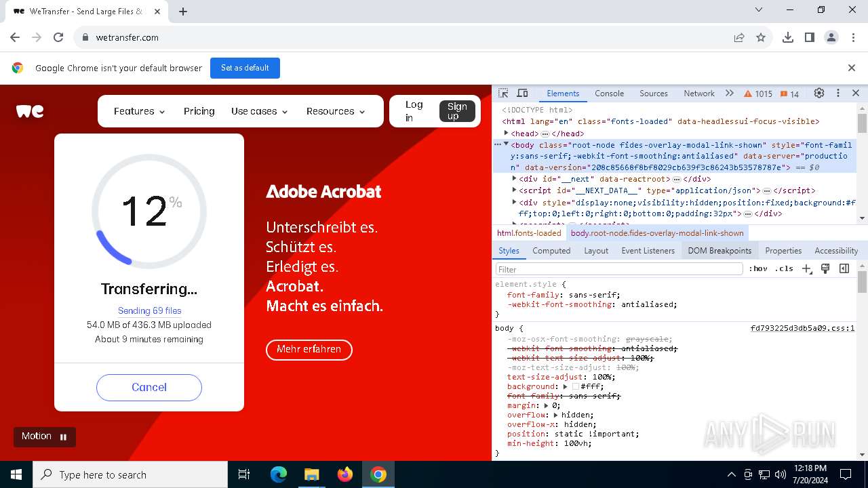Viewport: 868px width, 488px height.
Task: Click the Sign up button
Action: click(x=457, y=111)
